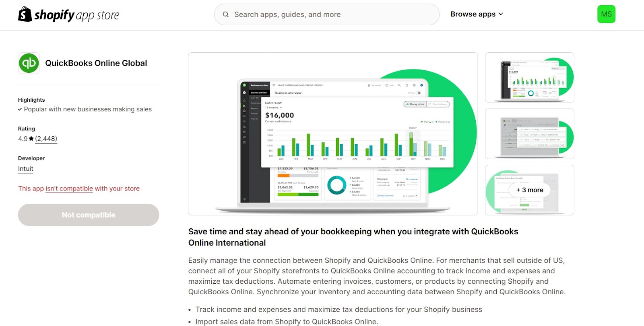Viewport: 644px width, 326px height.
Task: Select the second thumbnail with list dialog
Action: click(530, 134)
